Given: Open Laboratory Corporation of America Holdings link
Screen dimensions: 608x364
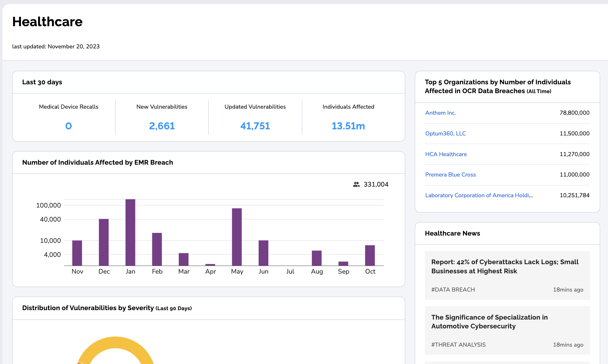Looking at the screenshot, I should 479,195.
